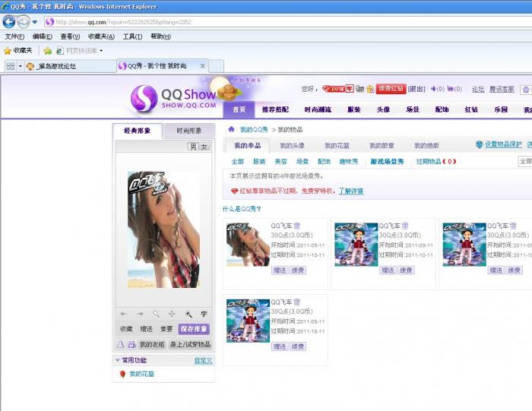532x411 pixels.
Task: Click the add-to-favorites-bar star icon
Action: pos(47,51)
